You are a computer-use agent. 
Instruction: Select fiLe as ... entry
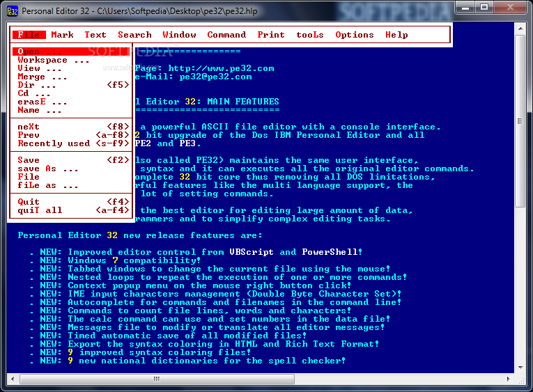click(x=71, y=185)
